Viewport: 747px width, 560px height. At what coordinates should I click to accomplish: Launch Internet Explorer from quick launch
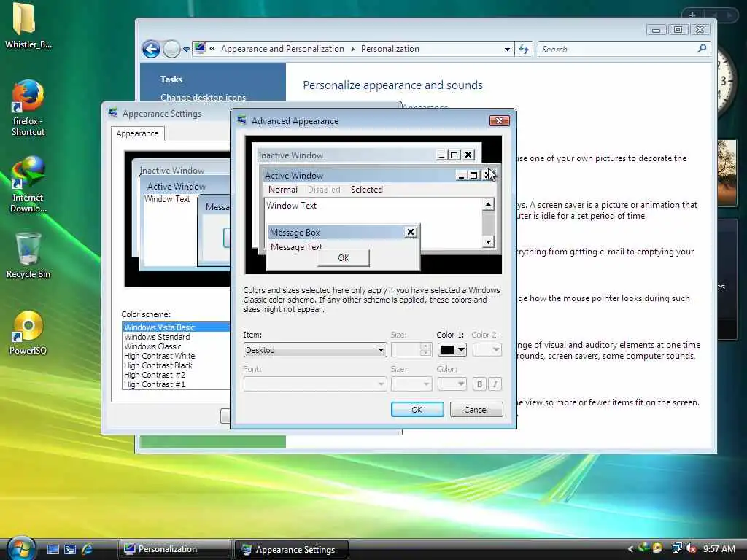click(x=87, y=549)
